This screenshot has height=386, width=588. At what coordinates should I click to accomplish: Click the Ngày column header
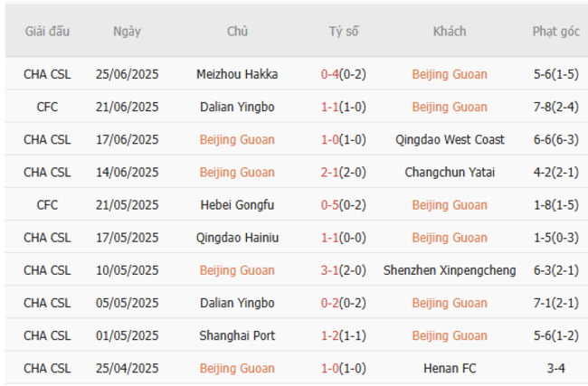click(x=127, y=32)
